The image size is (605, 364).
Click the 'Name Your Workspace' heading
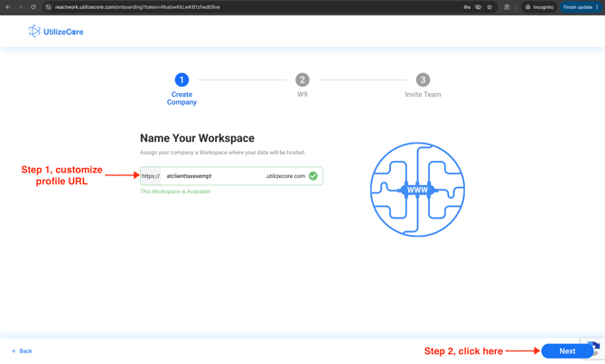197,138
